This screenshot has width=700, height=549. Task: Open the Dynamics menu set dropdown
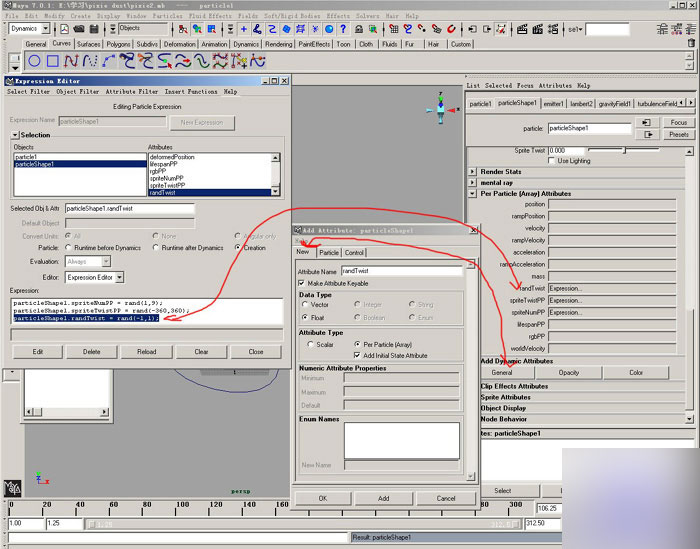(45, 29)
